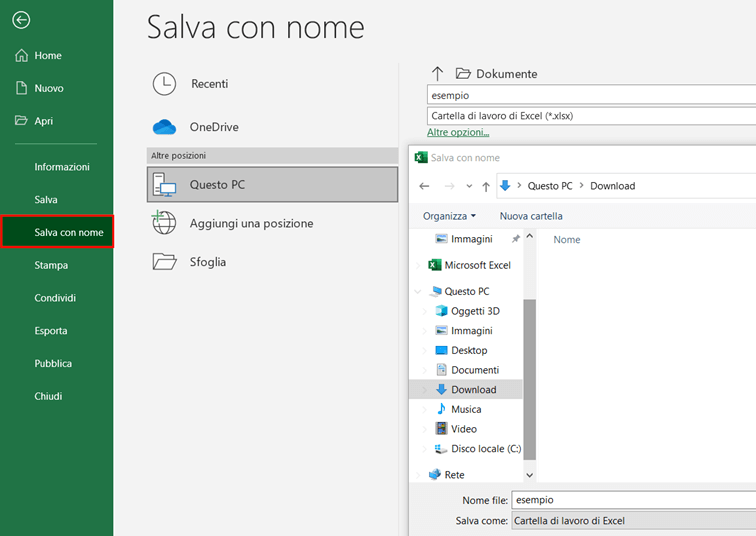Click navigation pane scroll down arrow
Screen dimensions: 756x536
[x=529, y=475]
